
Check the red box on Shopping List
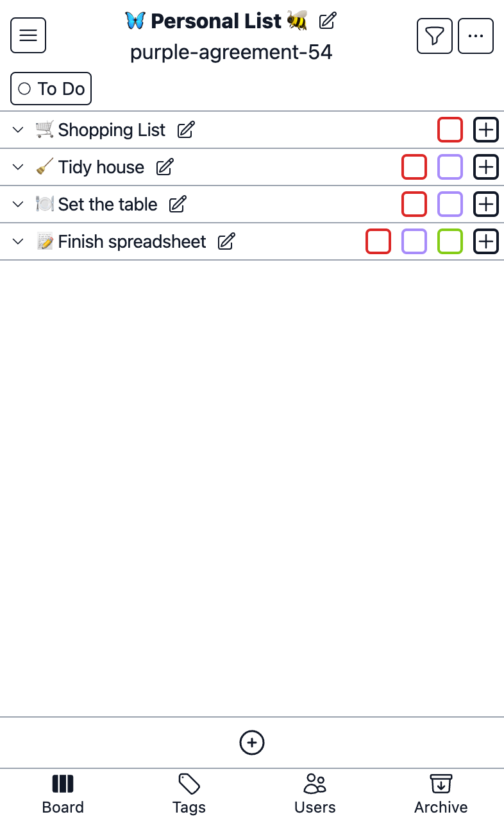(450, 130)
